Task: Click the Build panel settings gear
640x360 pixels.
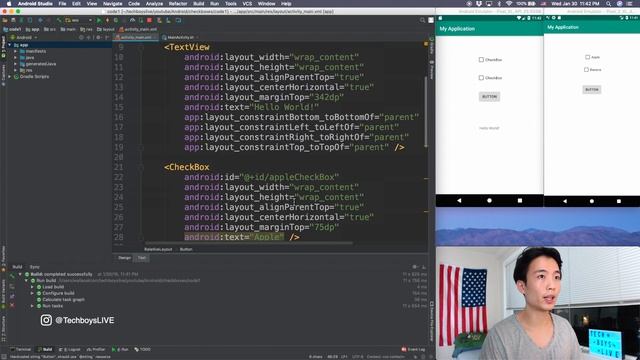Action: pyautogui.click(x=415, y=267)
